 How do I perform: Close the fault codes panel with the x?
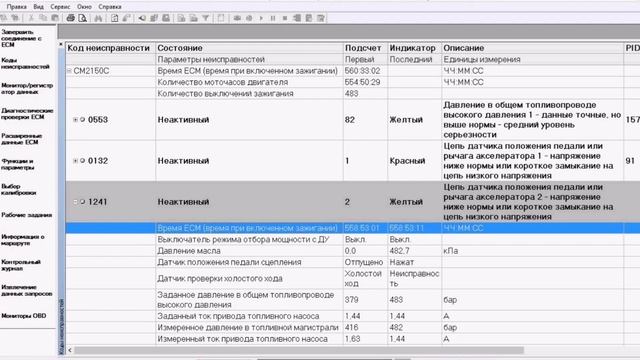(61, 44)
